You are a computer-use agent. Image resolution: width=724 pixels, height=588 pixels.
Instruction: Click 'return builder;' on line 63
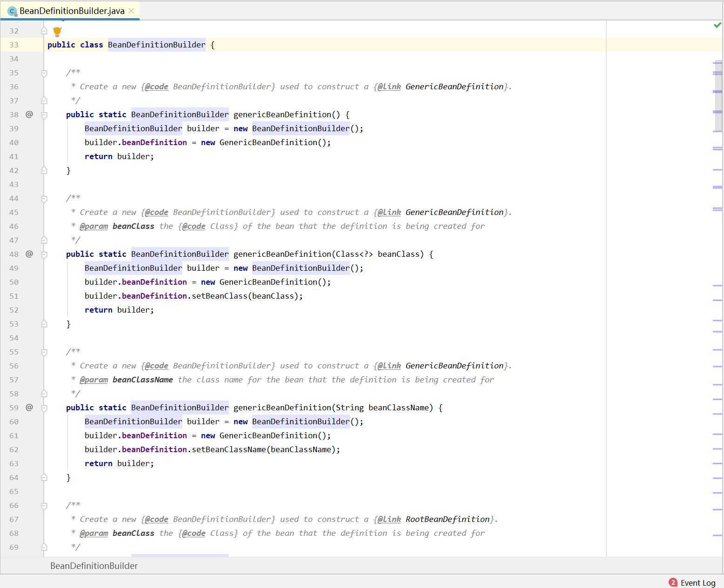(119, 463)
